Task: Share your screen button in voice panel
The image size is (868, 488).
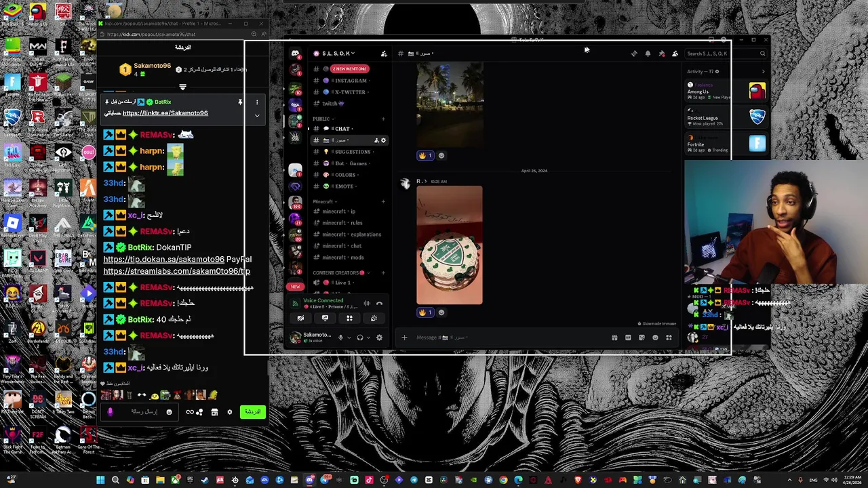Action: (325, 319)
